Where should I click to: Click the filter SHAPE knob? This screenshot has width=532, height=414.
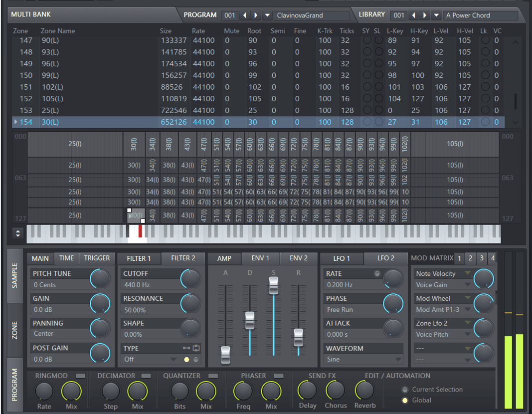pos(190,329)
